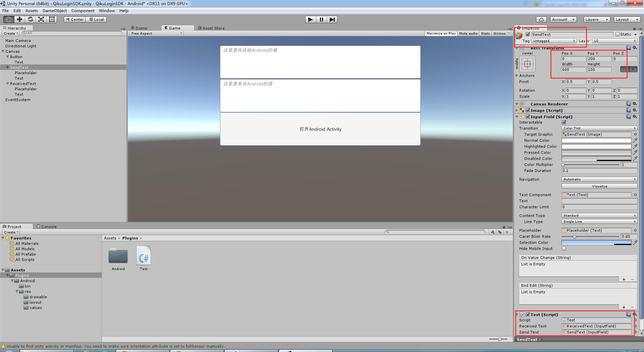The image size is (644, 352).
Task: Click the Stats button
Action: click(485, 33)
